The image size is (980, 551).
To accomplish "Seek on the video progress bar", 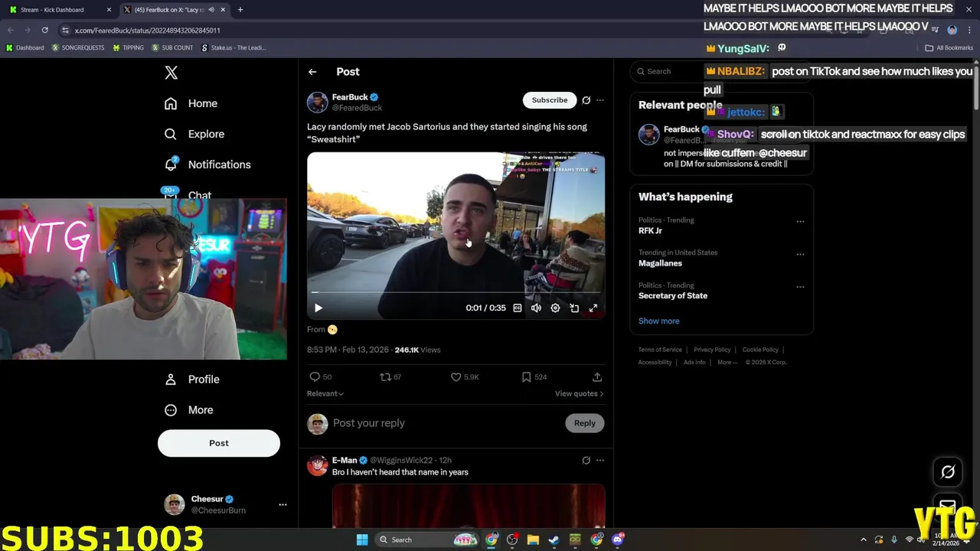I will coord(456,292).
